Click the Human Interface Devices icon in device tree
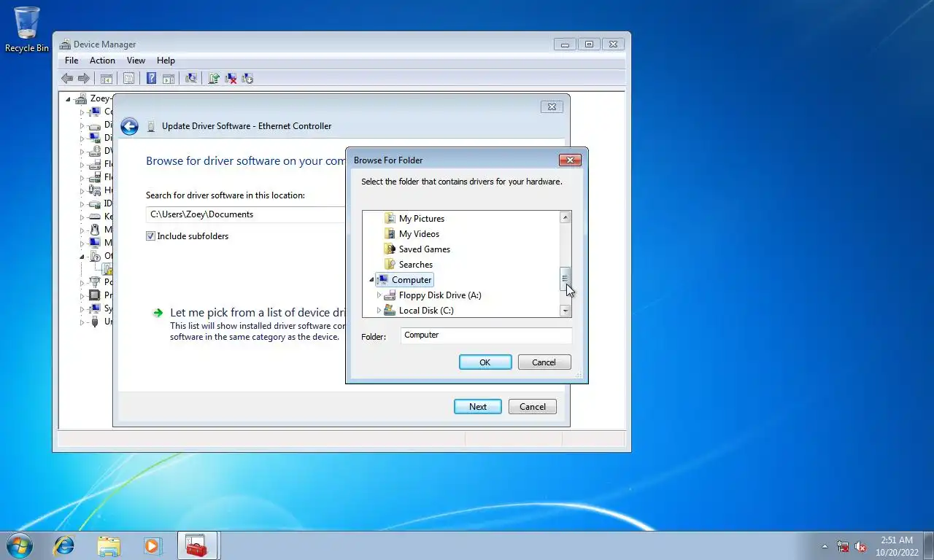 (94, 190)
